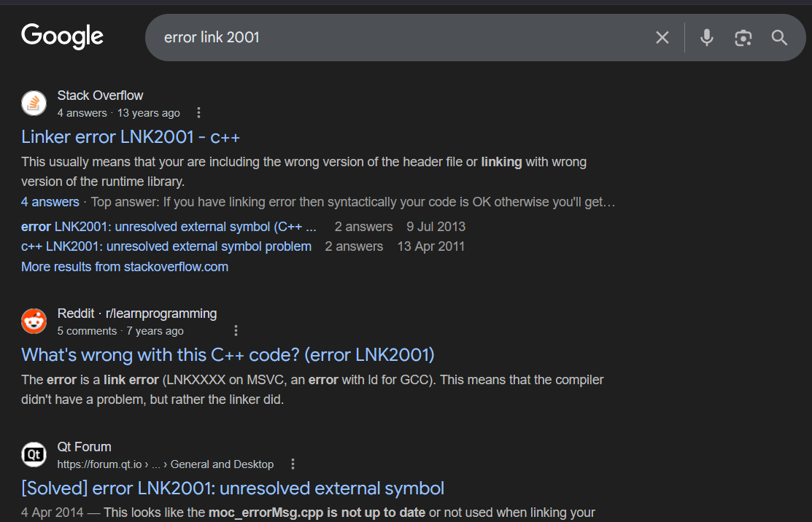This screenshot has height=522, width=812.
Task: Open Google Lens image search
Action: (743, 38)
